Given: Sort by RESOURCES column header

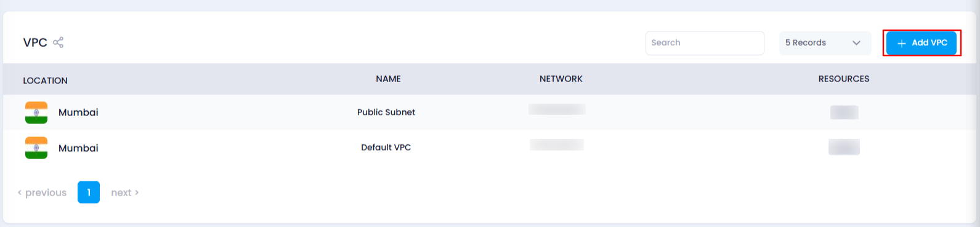Looking at the screenshot, I should 844,79.
